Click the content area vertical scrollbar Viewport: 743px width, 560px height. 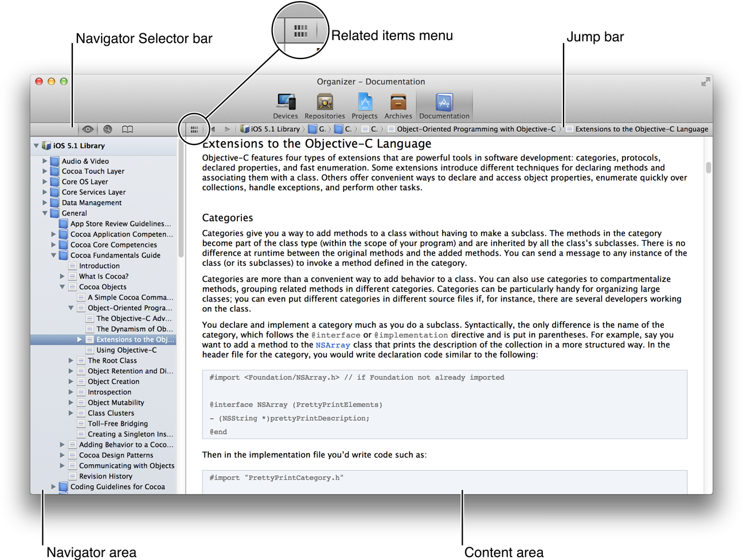pyautogui.click(x=709, y=167)
